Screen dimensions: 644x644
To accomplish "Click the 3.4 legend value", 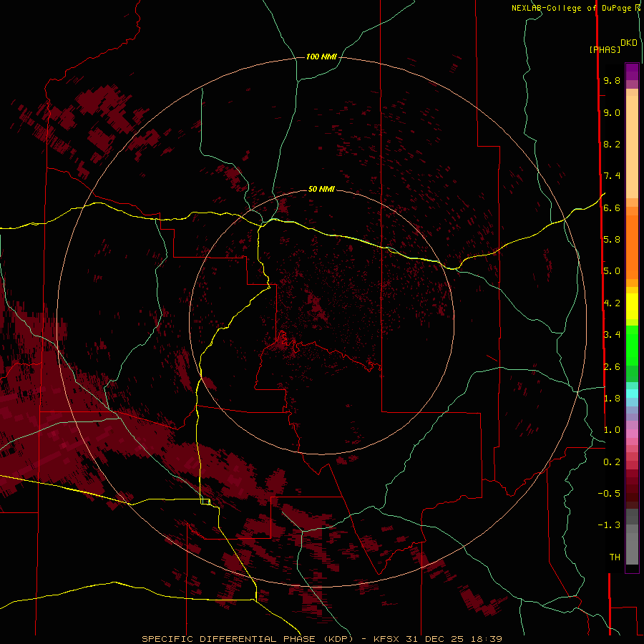I will (x=612, y=335).
